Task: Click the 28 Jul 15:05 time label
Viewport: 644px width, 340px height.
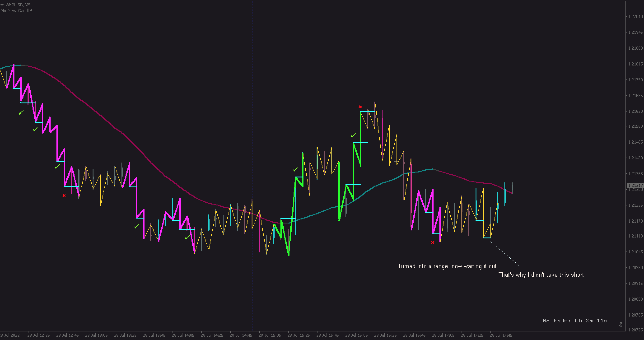Action: 270,335
